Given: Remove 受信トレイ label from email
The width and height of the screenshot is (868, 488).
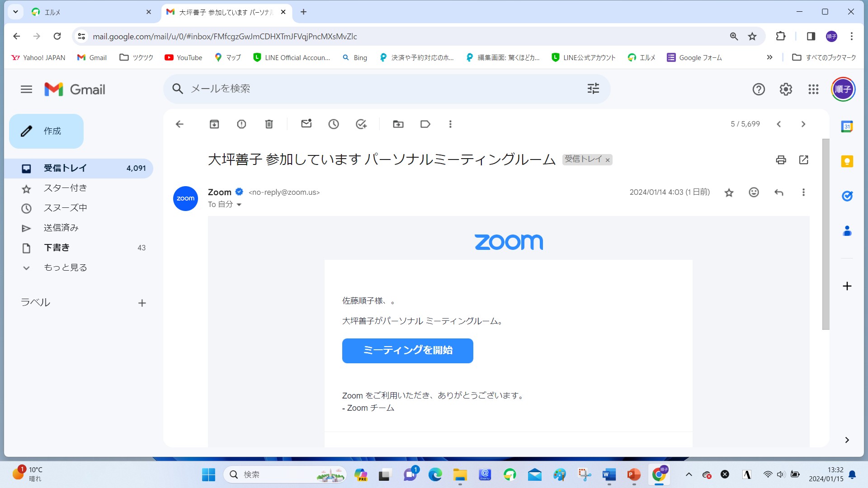Looking at the screenshot, I should (x=608, y=160).
